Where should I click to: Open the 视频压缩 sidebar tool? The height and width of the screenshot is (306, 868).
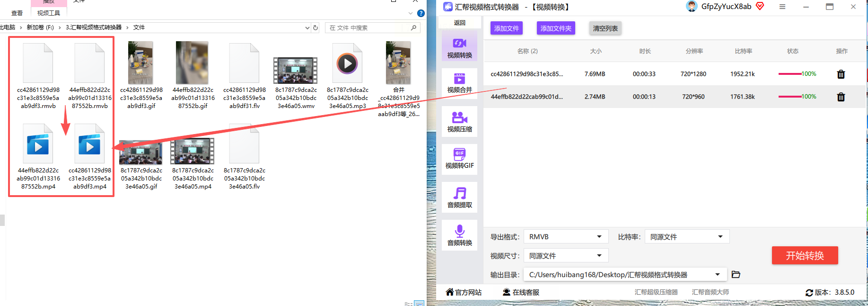(459, 121)
